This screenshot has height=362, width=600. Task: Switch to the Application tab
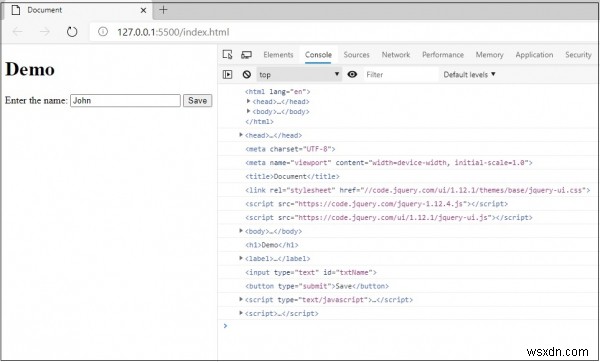[534, 55]
